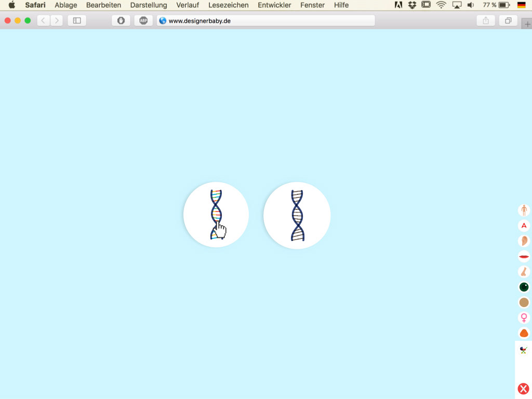Click the Adobe icon in menu bar
Screen dimensions: 532x399
pos(398,5)
